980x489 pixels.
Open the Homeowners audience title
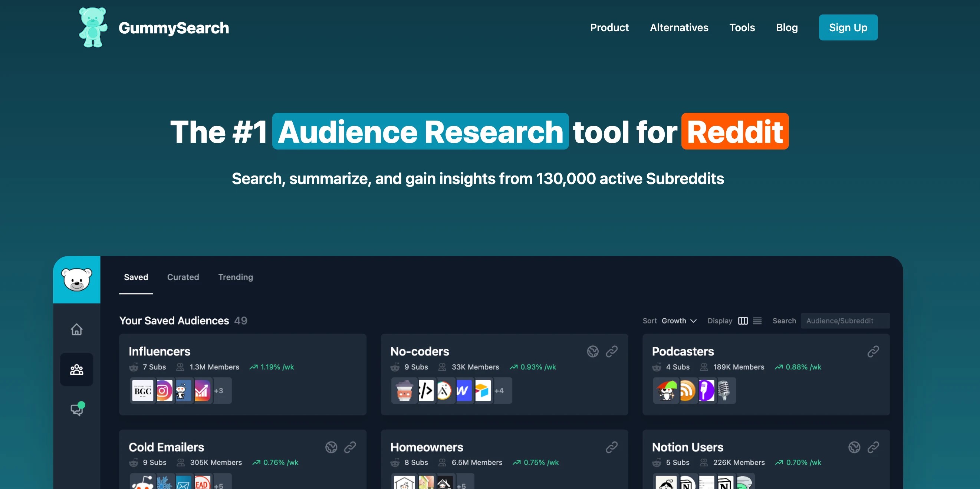pos(427,447)
